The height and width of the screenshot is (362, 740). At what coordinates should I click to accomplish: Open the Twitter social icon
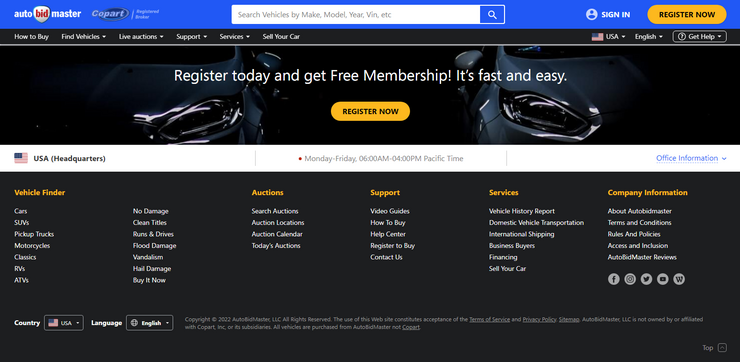pyautogui.click(x=647, y=279)
